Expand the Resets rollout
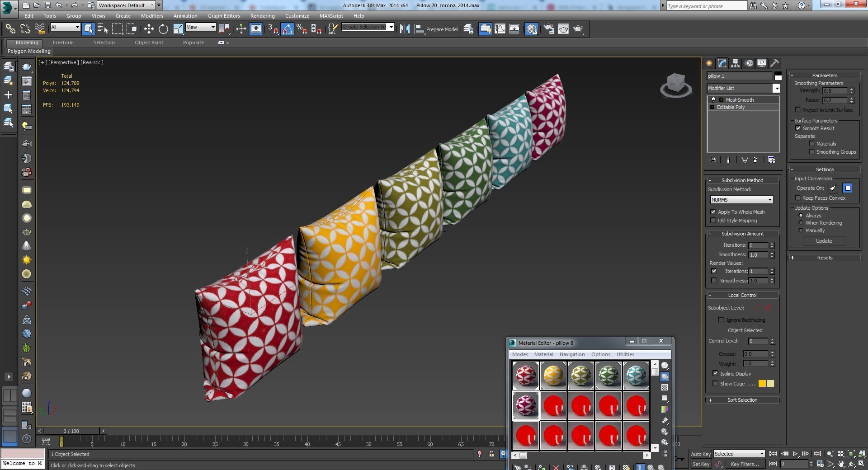 825,258
